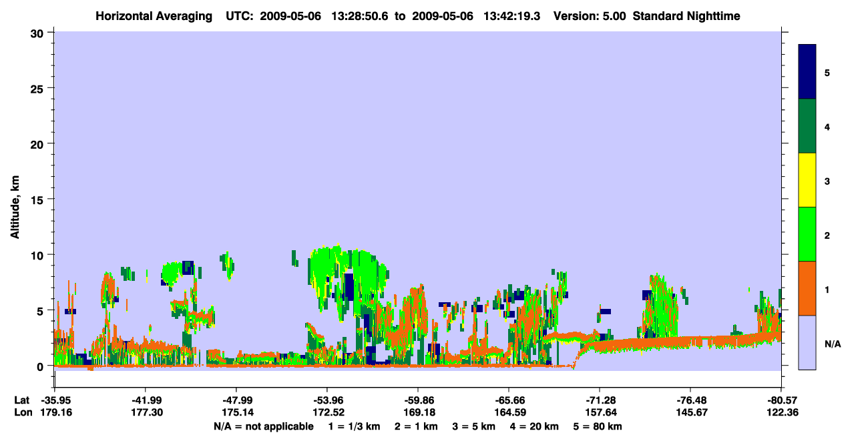Screen dimensions: 868x445
Task: Click latitude value -41.99
Action: click(x=145, y=400)
